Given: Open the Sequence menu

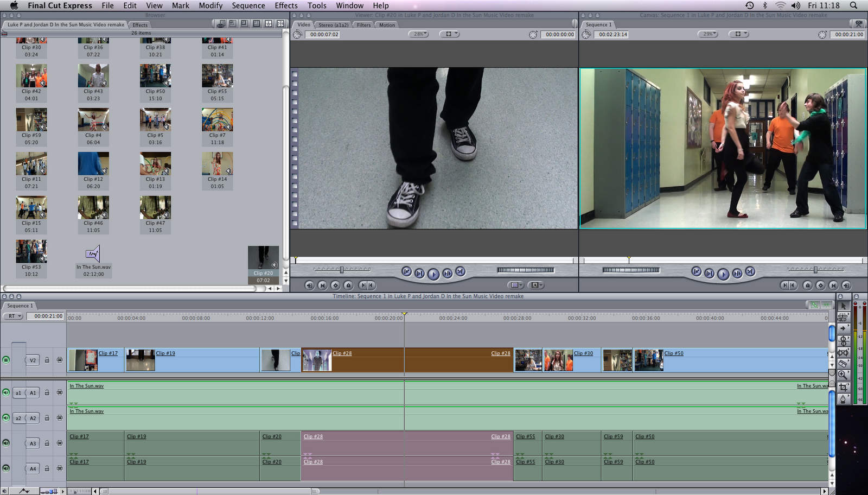Looking at the screenshot, I should point(248,5).
